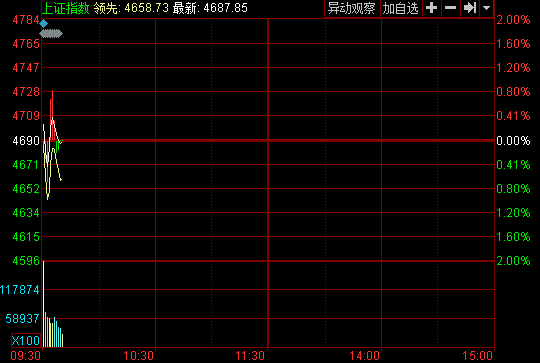Click the tall opening white volume bar
540x363 pixels.
43,304
